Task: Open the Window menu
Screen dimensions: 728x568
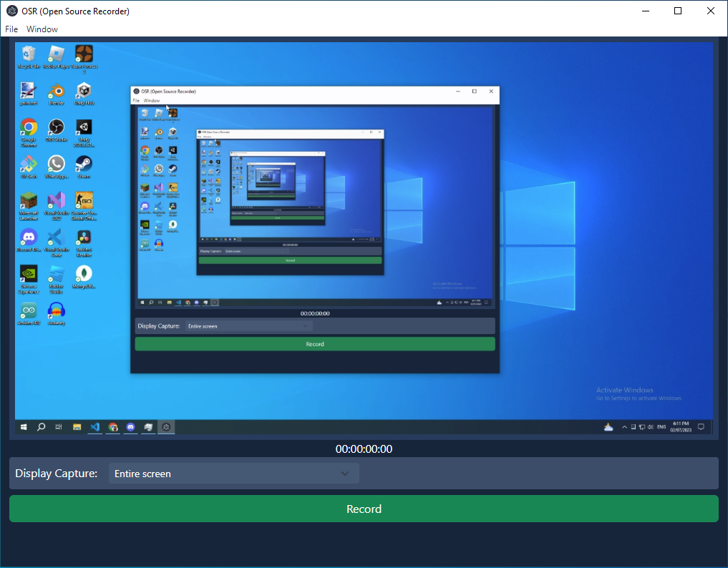Action: click(x=42, y=29)
